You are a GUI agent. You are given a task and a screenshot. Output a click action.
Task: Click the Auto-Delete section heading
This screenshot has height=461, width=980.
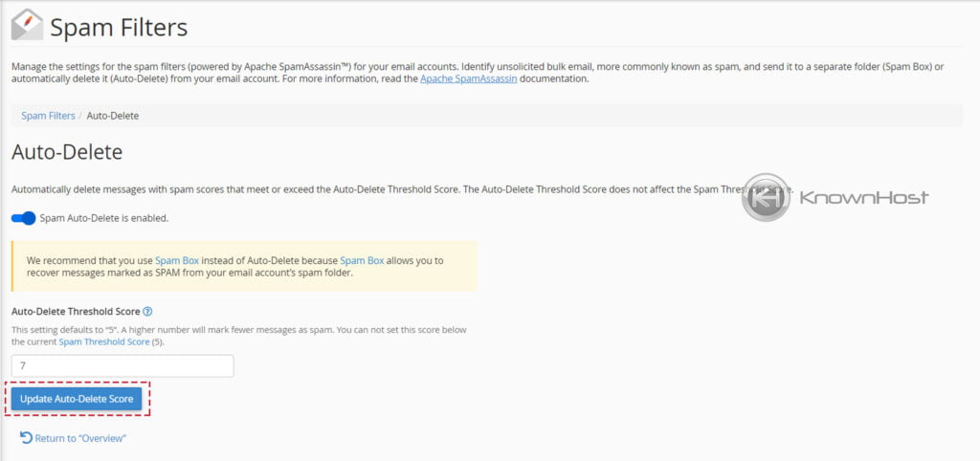coord(67,152)
